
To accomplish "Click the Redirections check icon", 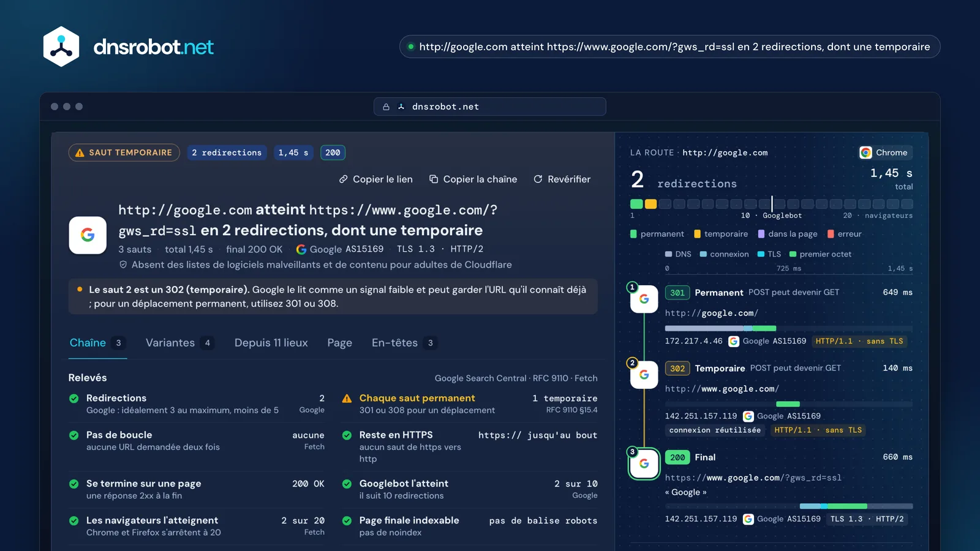I will 74,399.
